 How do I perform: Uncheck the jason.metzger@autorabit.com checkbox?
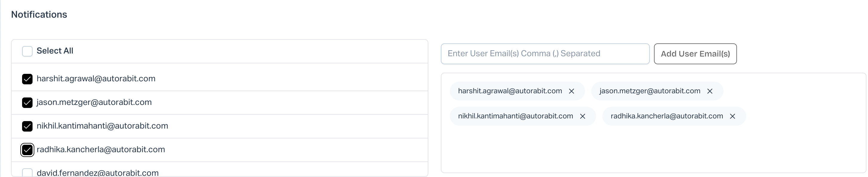pyautogui.click(x=27, y=103)
